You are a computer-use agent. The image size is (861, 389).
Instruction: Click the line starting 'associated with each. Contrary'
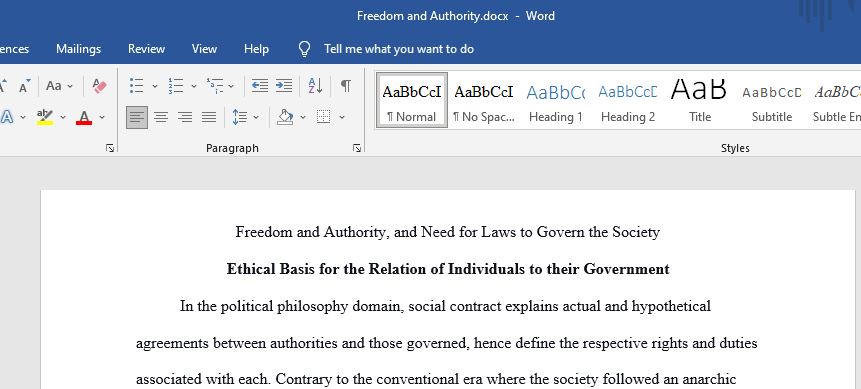436,380
